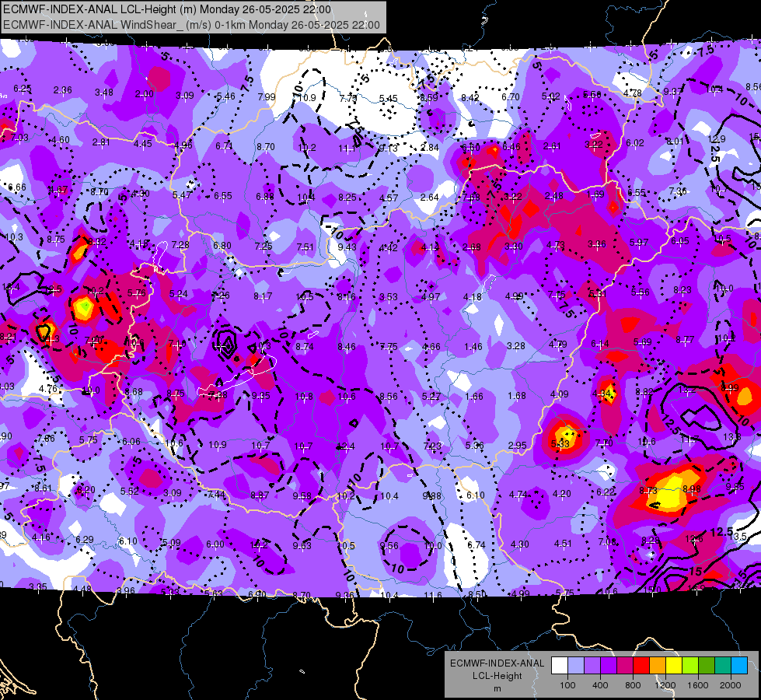Click the teal legend swatch
The width and height of the screenshot is (761, 700).
[x=723, y=666]
